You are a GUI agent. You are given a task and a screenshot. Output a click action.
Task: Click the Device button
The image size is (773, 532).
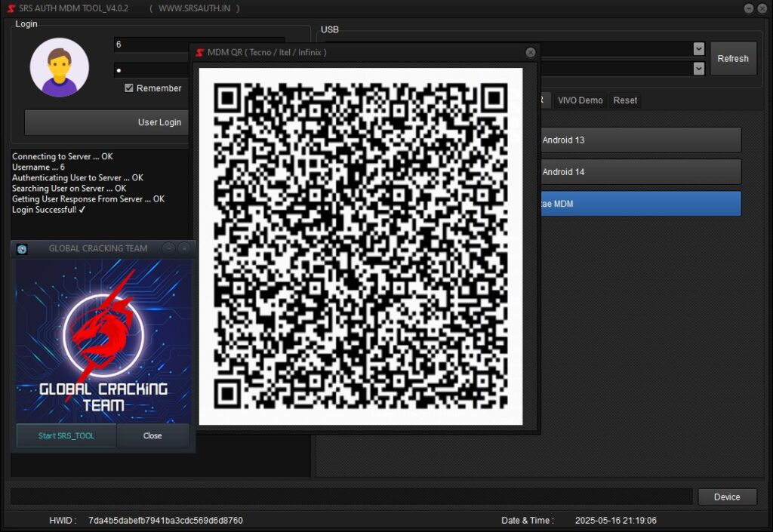727,497
